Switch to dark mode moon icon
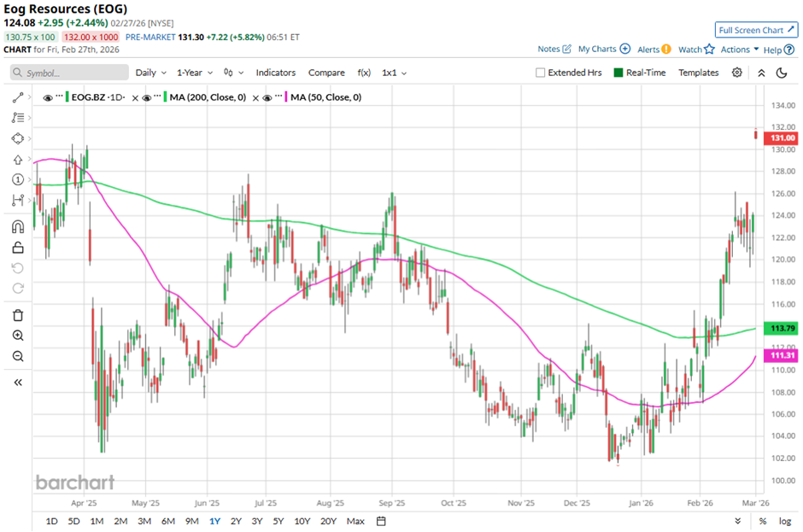 click(782, 73)
